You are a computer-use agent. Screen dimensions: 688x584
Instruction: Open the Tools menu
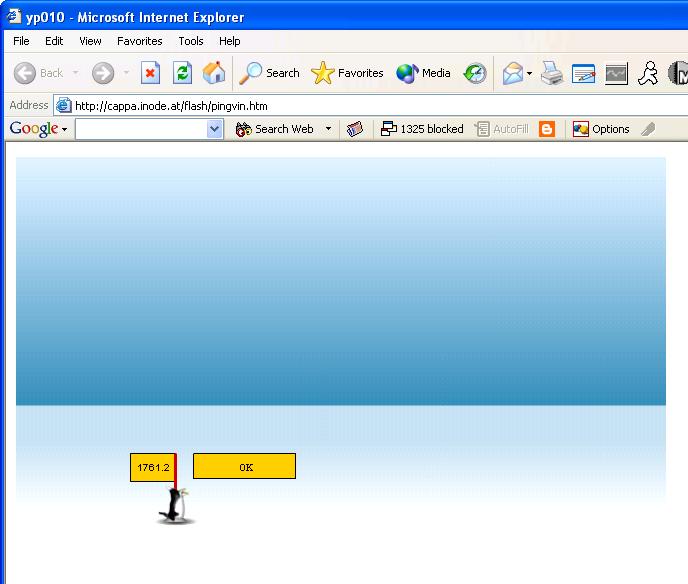click(190, 41)
